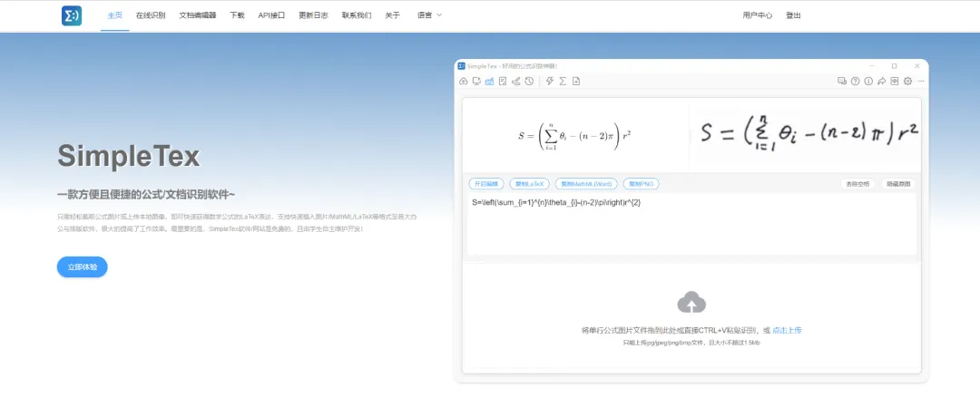This screenshot has height=407, width=980.
Task: Click the SimpleTex large heading text
Action: [129, 156]
